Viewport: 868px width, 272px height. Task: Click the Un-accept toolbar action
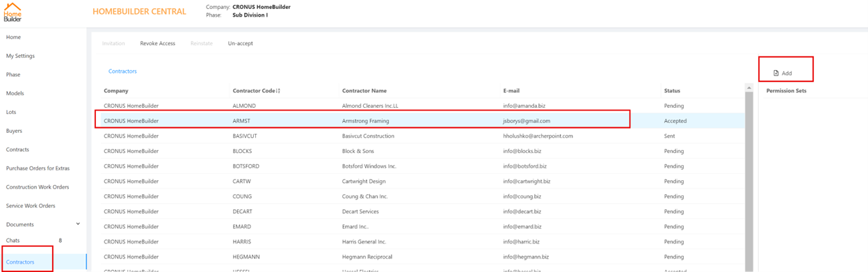tap(241, 43)
